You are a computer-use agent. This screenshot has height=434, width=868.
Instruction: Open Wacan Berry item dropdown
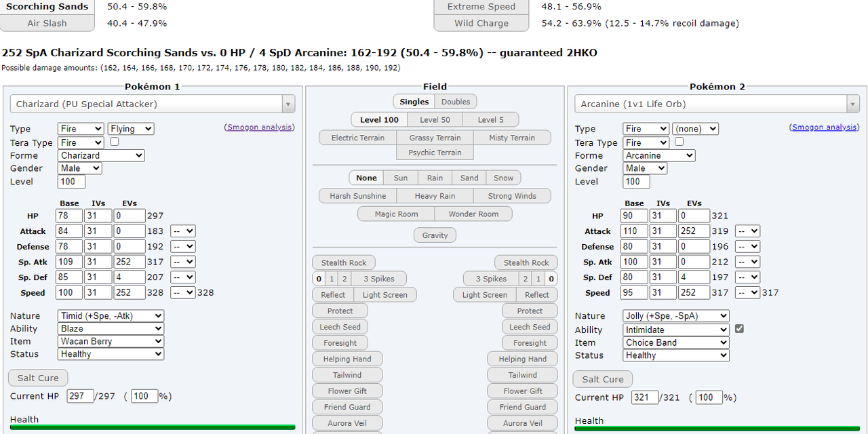coord(111,342)
